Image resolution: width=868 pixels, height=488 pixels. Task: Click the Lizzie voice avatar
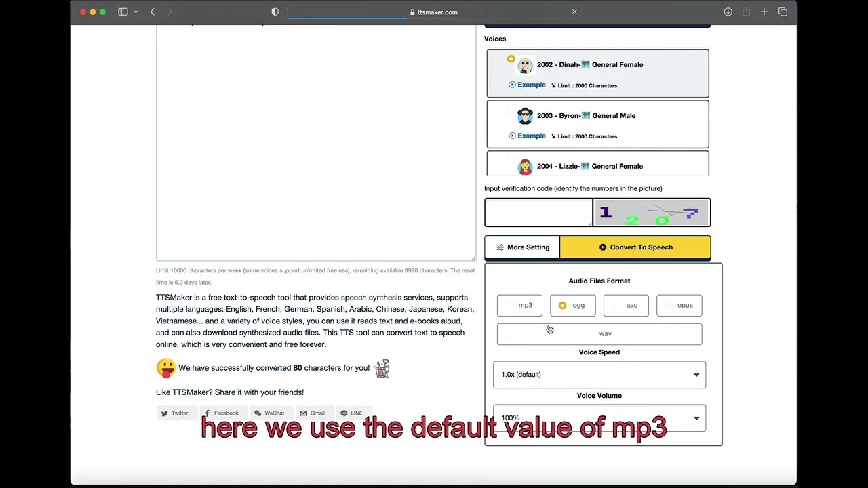tap(526, 167)
